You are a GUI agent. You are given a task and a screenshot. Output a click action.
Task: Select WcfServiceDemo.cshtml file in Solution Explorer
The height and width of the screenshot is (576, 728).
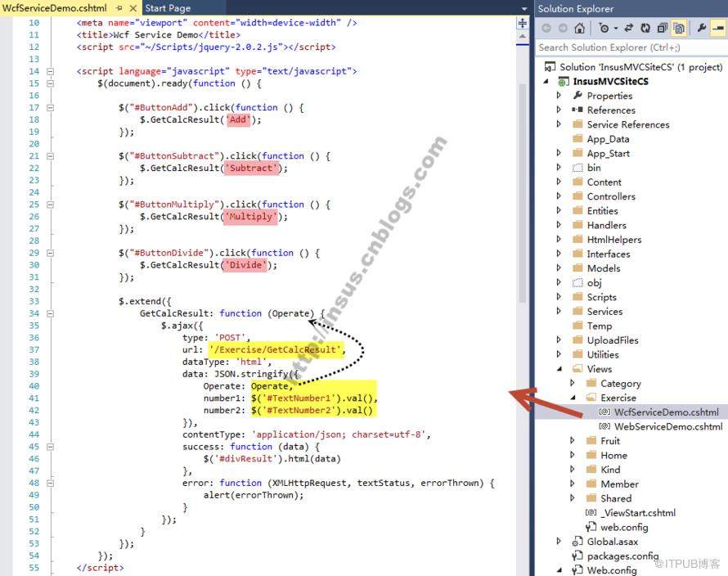[x=667, y=412]
